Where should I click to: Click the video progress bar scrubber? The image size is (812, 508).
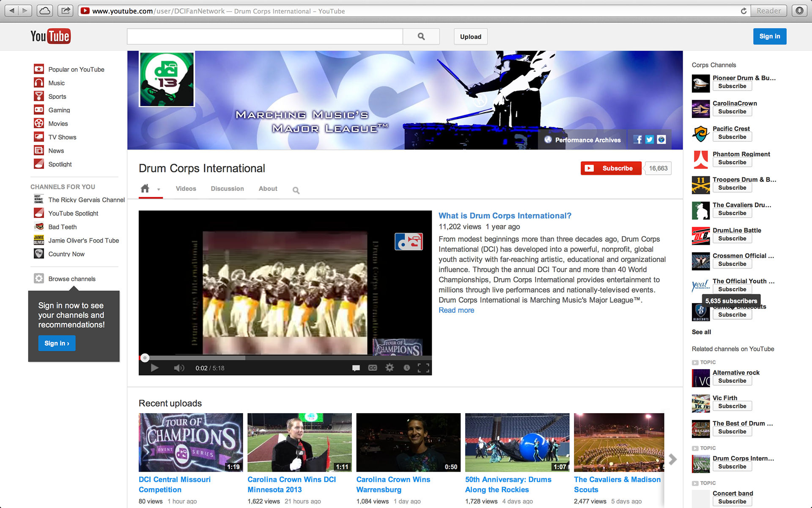coord(145,358)
